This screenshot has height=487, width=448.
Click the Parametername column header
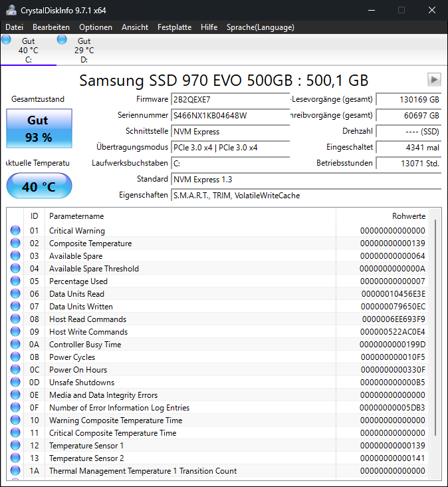190,216
